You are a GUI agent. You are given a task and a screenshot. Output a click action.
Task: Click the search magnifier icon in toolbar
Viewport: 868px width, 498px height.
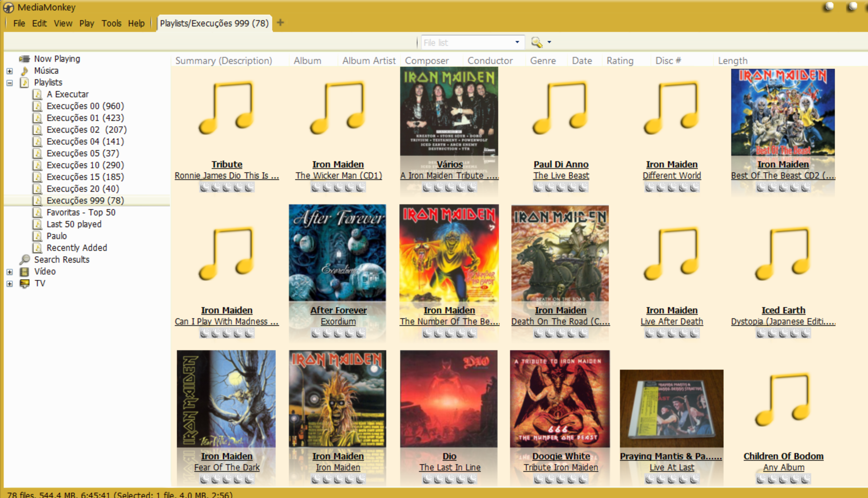click(x=536, y=42)
